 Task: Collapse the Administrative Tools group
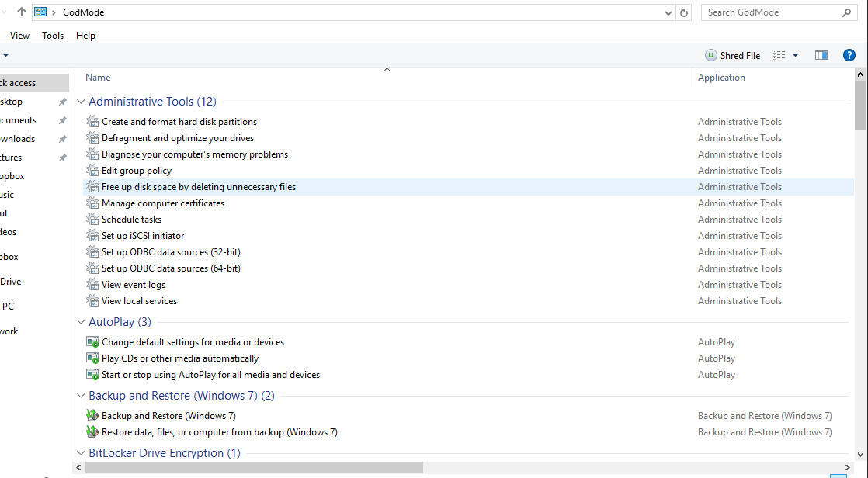click(x=82, y=102)
